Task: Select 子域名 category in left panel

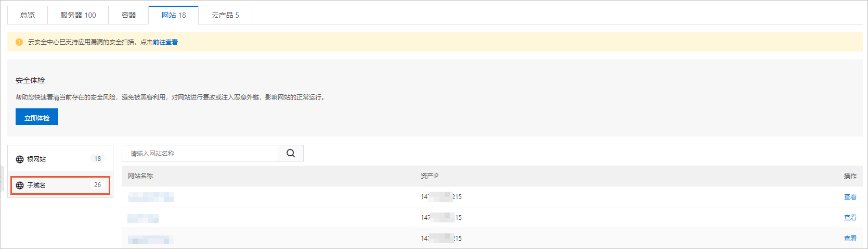Action: (60, 185)
